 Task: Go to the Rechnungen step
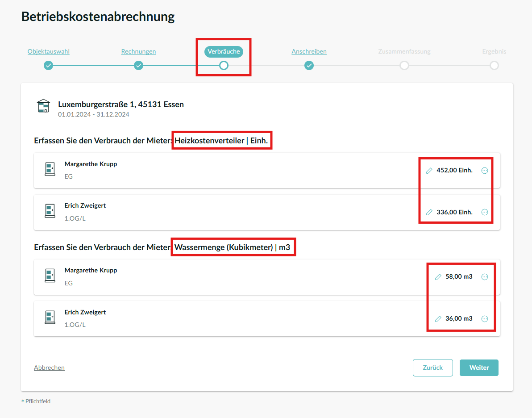click(x=138, y=51)
